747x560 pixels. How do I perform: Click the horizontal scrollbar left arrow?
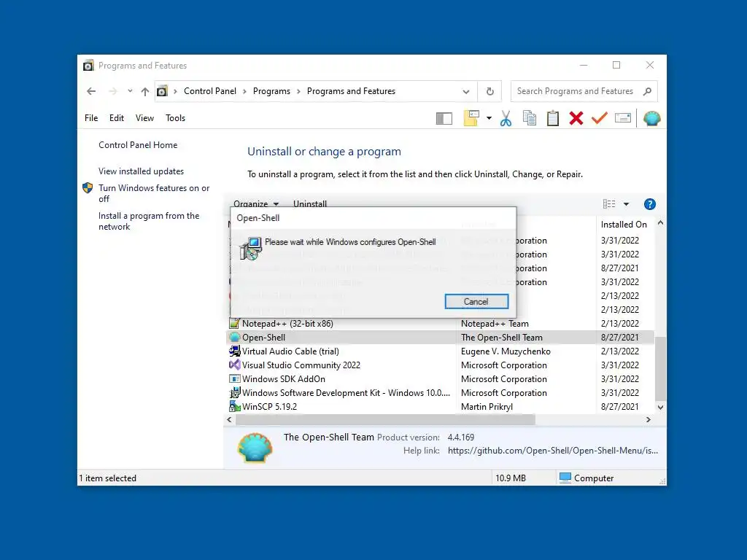(x=230, y=419)
